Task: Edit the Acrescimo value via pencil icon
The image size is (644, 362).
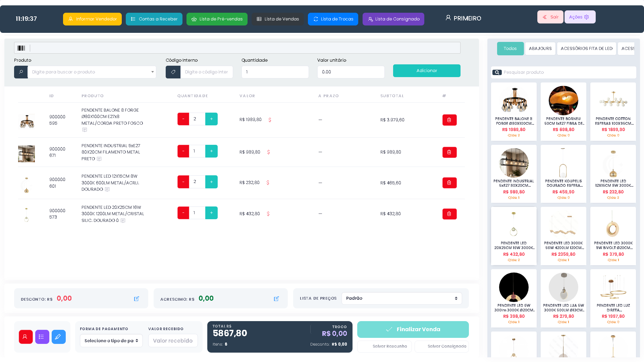Action: point(276,299)
